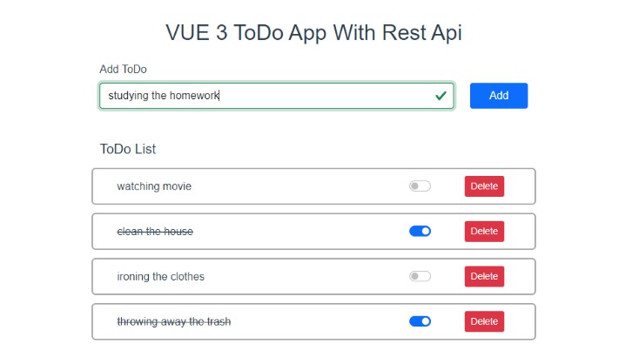
Task: Delete the clean the house todo
Action: (484, 232)
